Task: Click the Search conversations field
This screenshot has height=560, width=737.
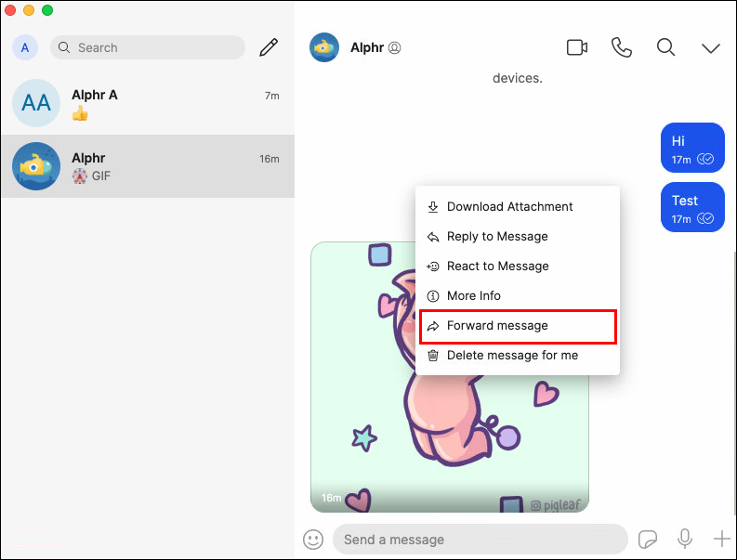Action: (148, 47)
